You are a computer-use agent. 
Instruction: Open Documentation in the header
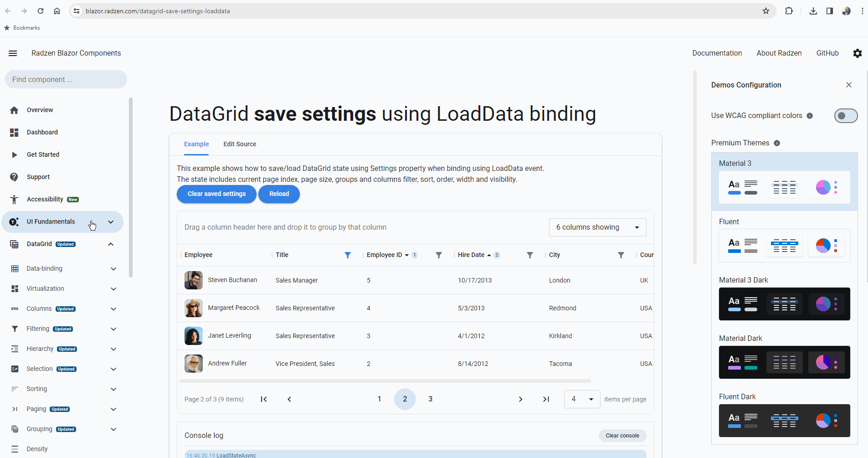717,53
